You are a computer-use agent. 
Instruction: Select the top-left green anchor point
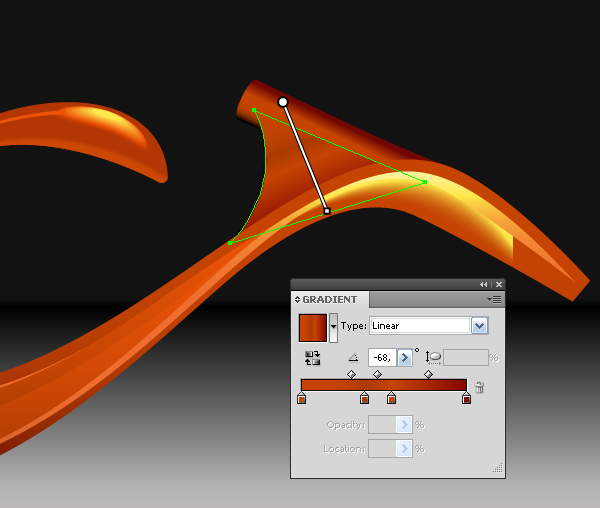coord(254,110)
